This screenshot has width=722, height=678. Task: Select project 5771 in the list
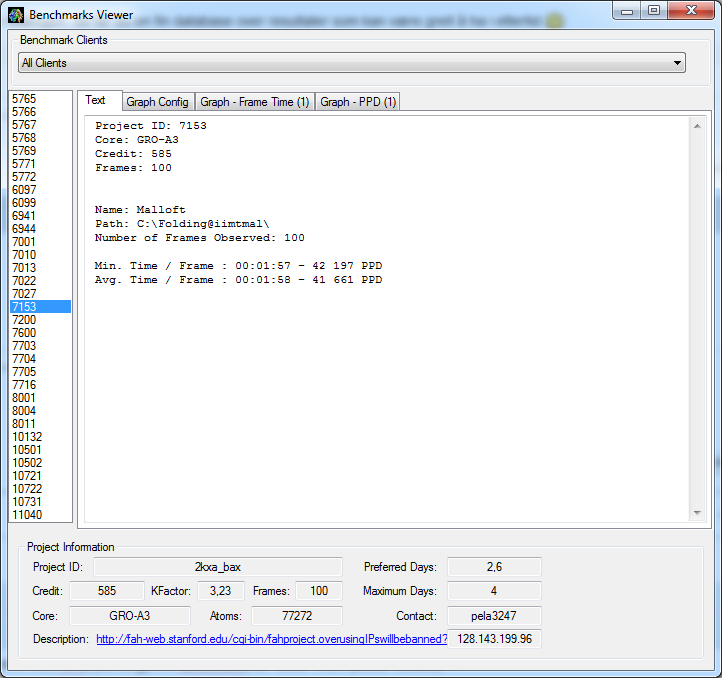click(x=40, y=164)
